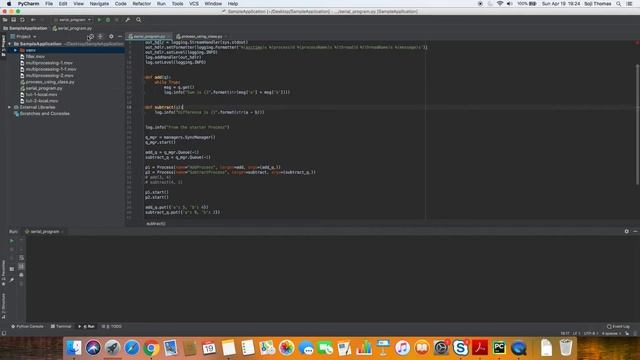
Task: Open PyCharm icon in the Dock
Action: tap(499, 348)
